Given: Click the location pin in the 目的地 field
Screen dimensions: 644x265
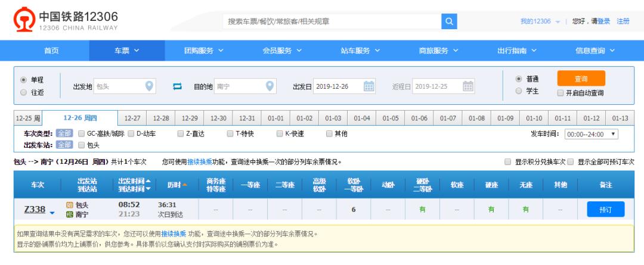Looking at the screenshot, I should point(270,86).
